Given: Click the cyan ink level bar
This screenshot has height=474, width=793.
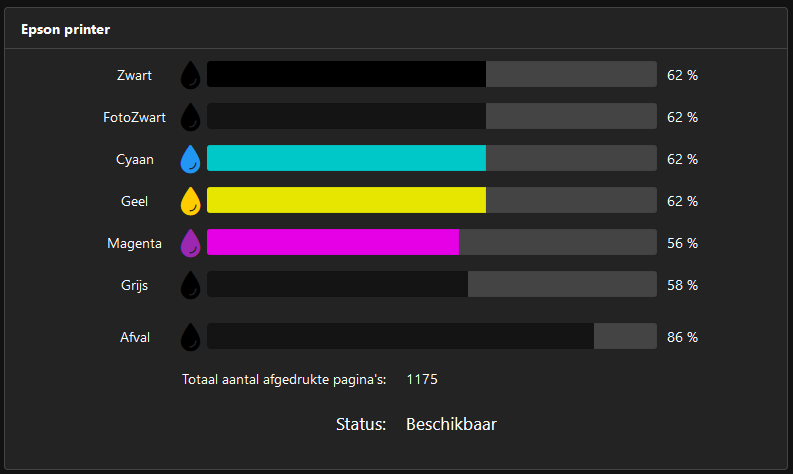Looking at the screenshot, I should (x=431, y=159).
